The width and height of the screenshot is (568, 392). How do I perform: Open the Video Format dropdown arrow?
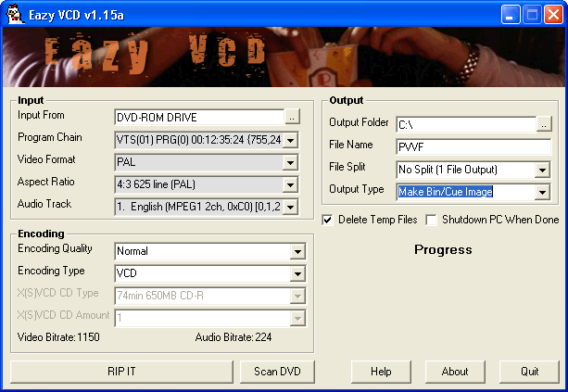pyautogui.click(x=291, y=163)
